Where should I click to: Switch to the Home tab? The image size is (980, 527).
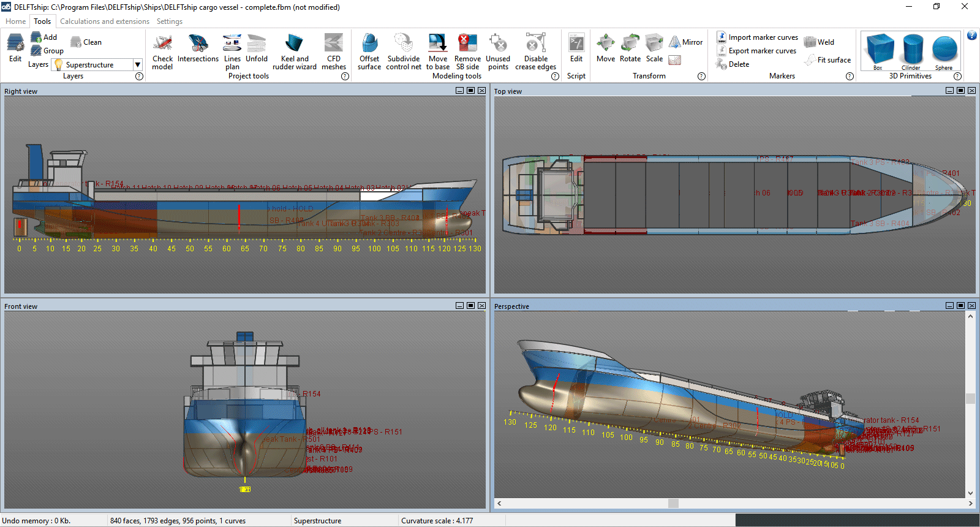click(15, 21)
